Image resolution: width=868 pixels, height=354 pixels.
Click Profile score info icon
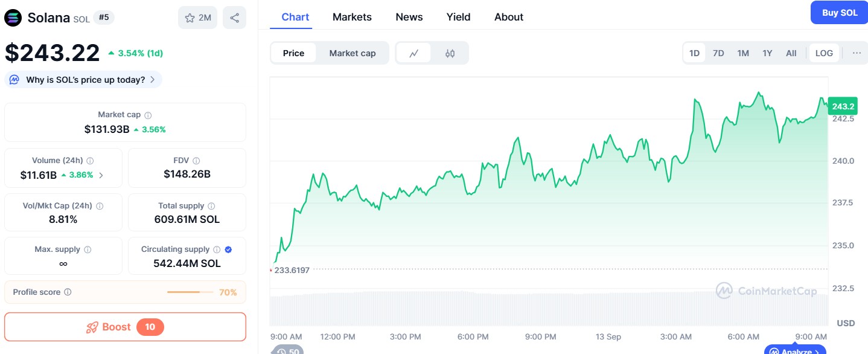68,292
